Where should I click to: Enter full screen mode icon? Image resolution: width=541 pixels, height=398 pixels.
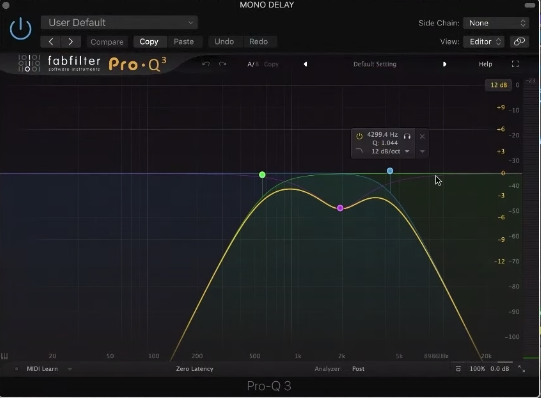tap(515, 64)
